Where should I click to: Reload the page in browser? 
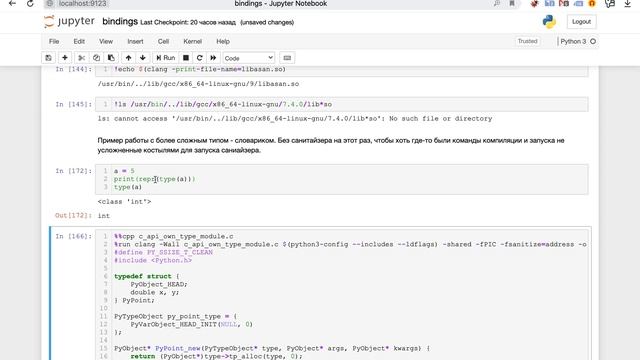click(x=30, y=4)
